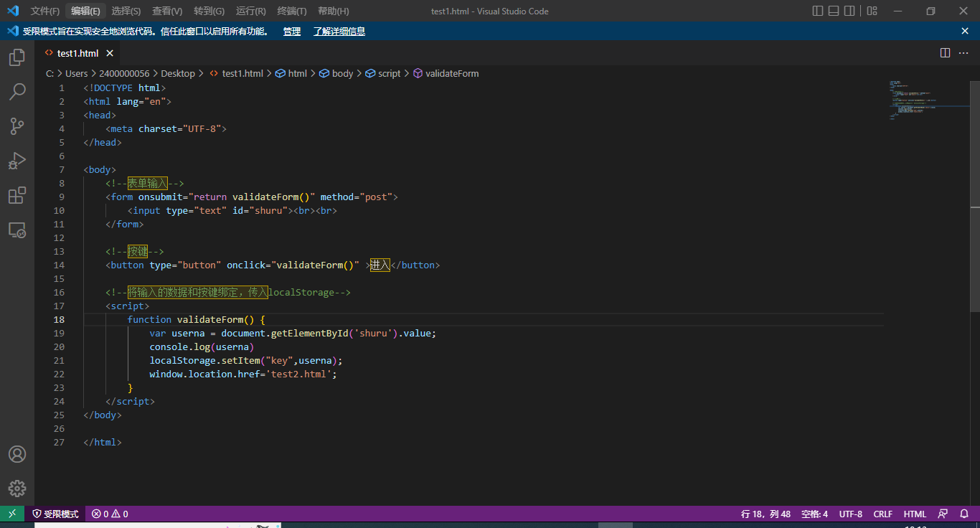Image resolution: width=980 pixels, height=528 pixels.
Task: Open the 转到(G) menu
Action: click(x=209, y=11)
